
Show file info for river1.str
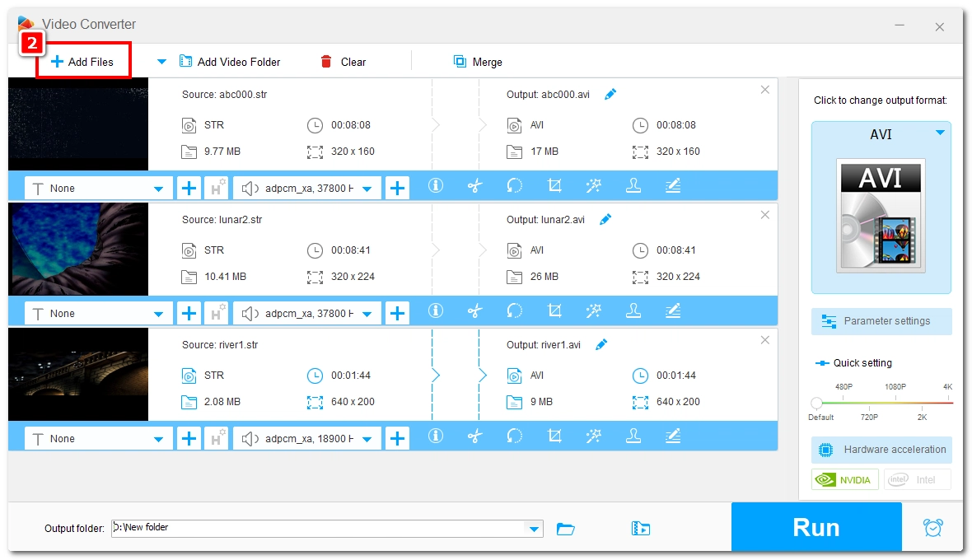pos(436,436)
